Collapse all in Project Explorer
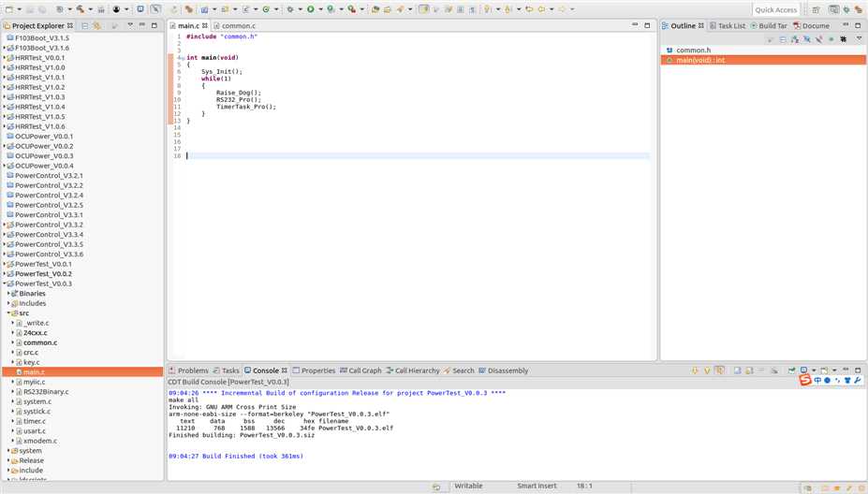Image resolution: width=868 pixels, height=494 pixels. 84,25
